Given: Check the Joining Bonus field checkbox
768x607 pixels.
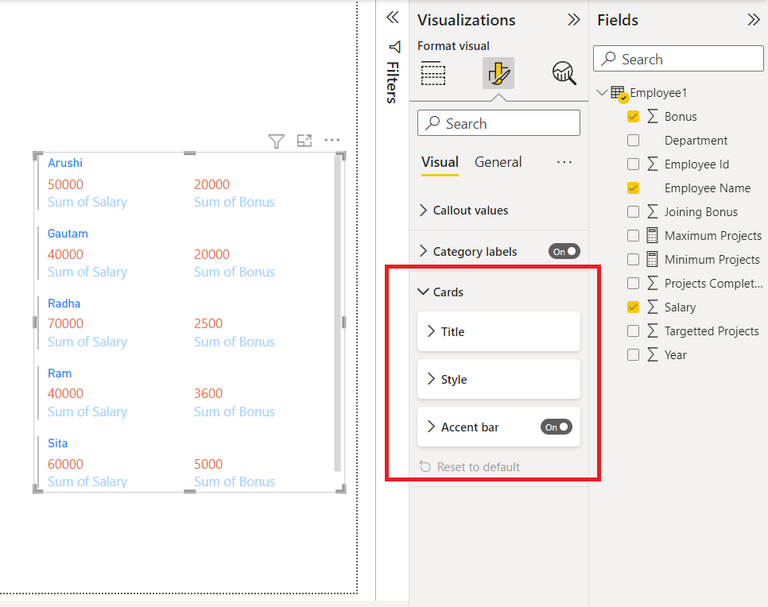Looking at the screenshot, I should [x=633, y=212].
